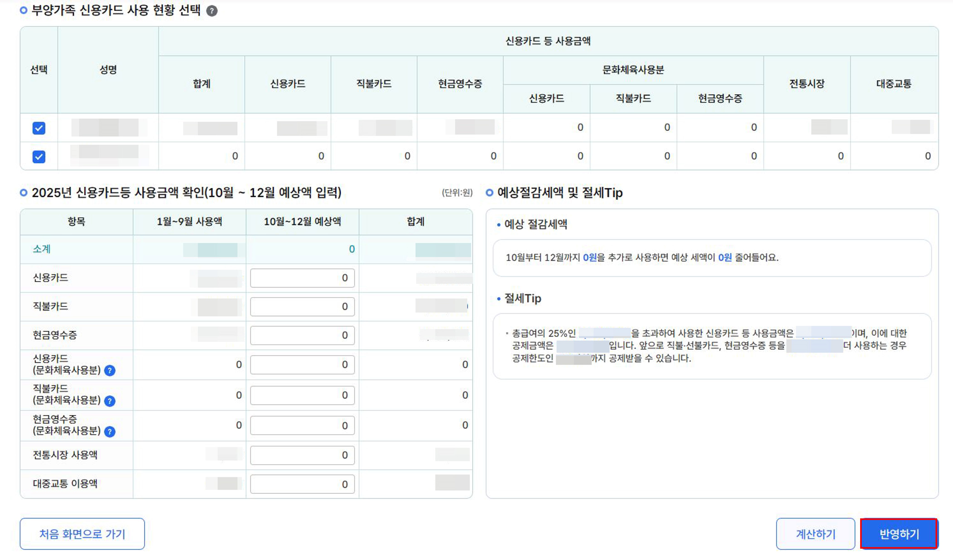Image resolution: width=953 pixels, height=560 pixels.
Task: Click 처음 화면으로 가기 button
Action: pos(82,534)
